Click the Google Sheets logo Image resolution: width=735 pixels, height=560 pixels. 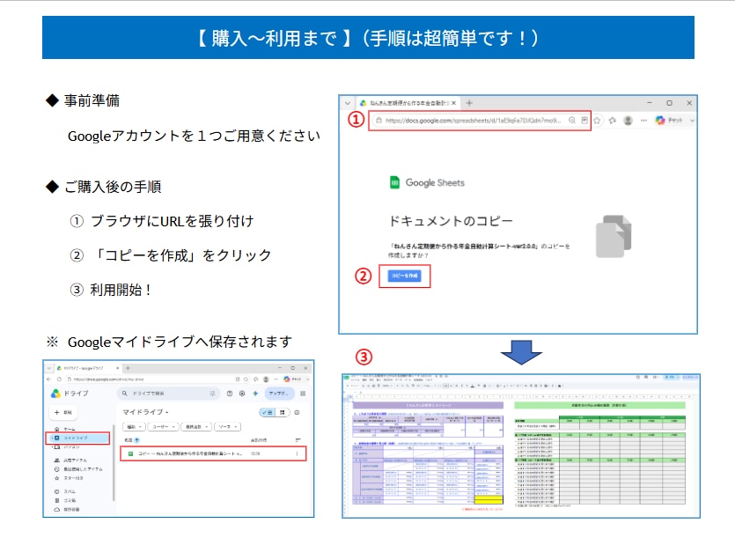click(427, 182)
